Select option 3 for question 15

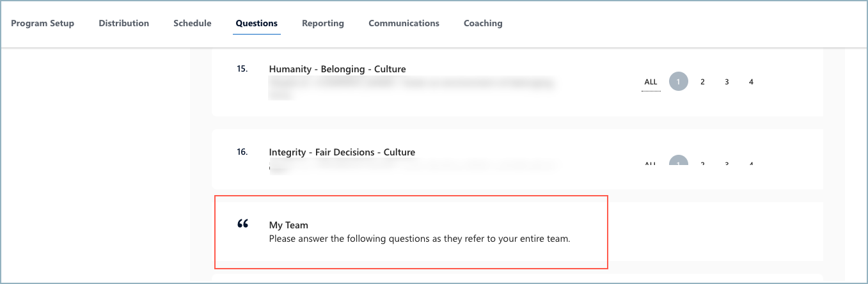(727, 82)
